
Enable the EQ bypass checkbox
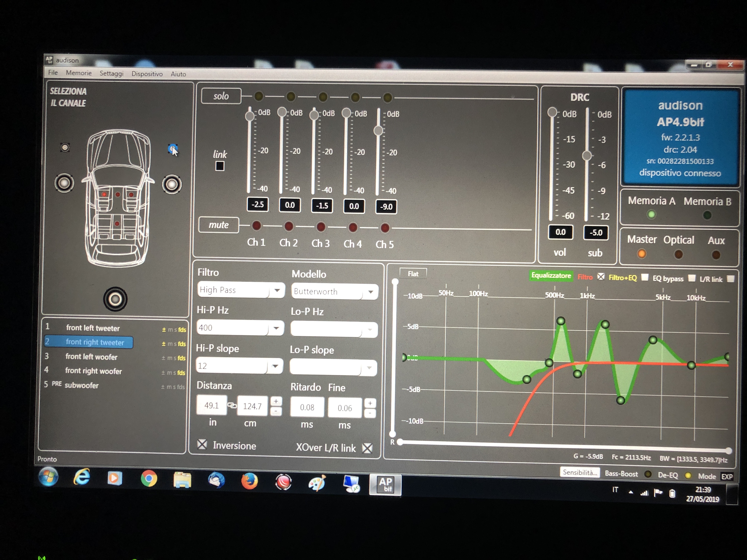692,278
